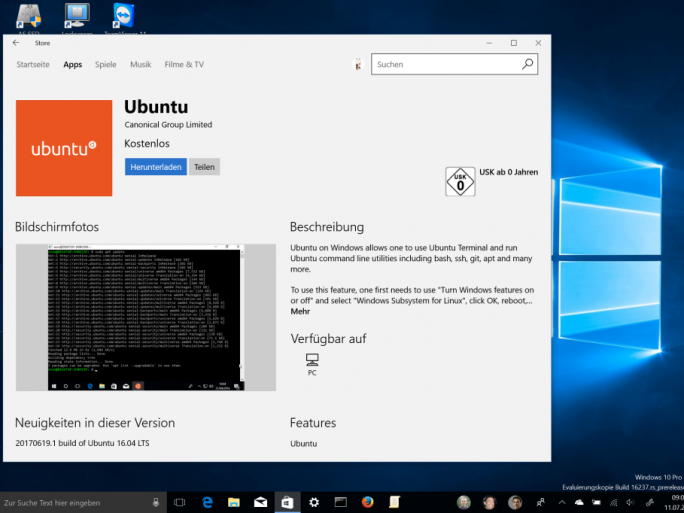The image size is (684, 513).
Task: Click the 'USK ab 0 Jahren' label
Action: [509, 172]
